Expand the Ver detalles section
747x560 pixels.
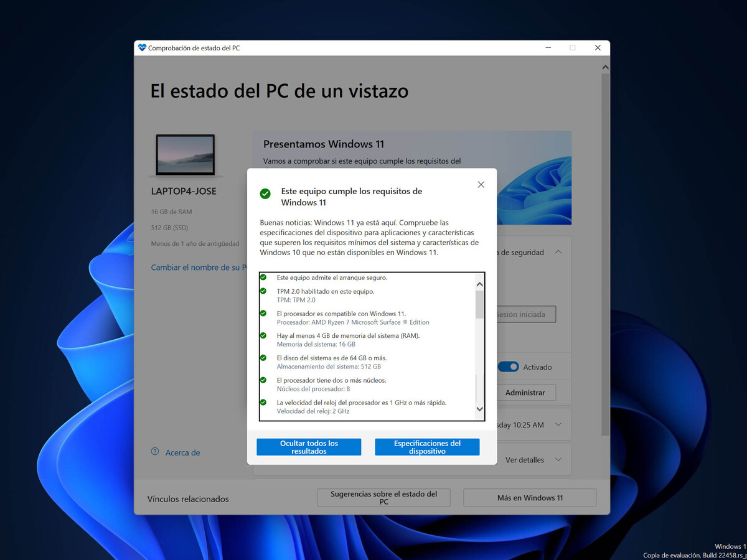point(558,460)
